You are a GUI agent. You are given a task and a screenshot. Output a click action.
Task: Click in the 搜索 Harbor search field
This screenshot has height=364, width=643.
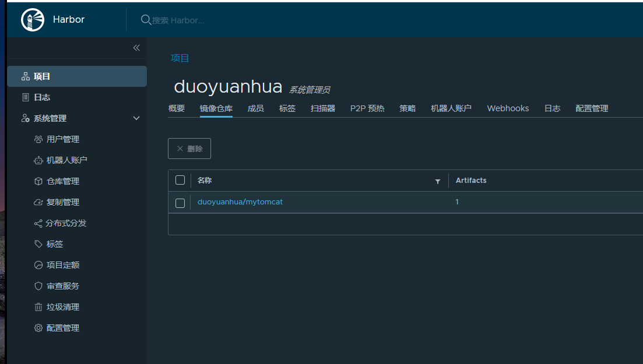pos(178,20)
